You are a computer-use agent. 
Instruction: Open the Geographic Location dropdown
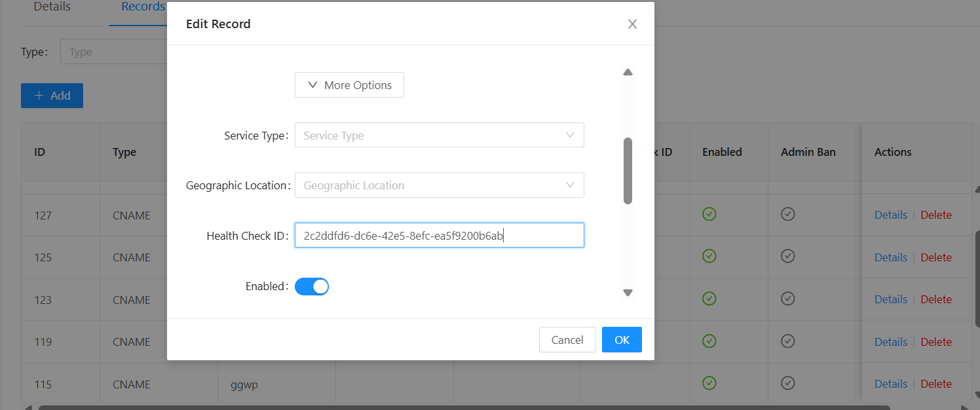439,185
